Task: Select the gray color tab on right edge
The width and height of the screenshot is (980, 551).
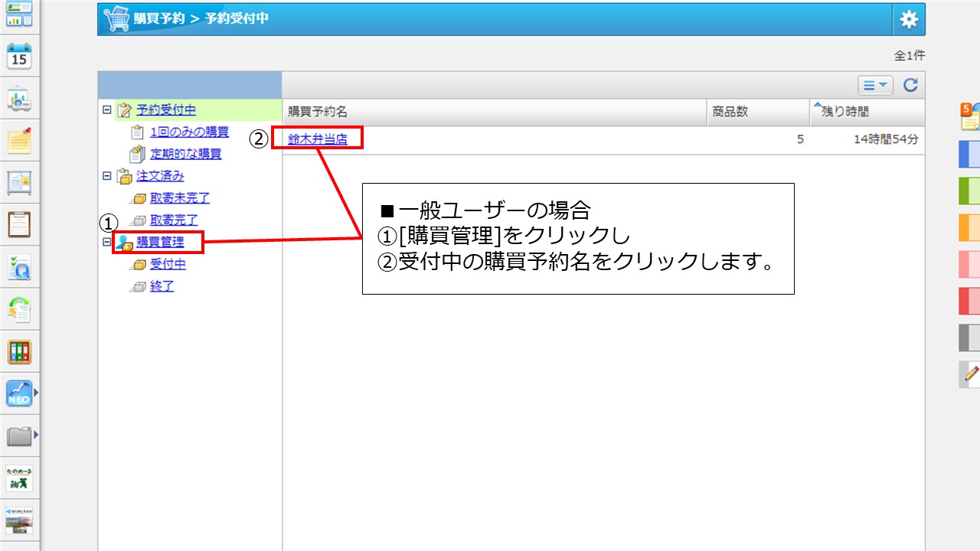Action: (969, 337)
